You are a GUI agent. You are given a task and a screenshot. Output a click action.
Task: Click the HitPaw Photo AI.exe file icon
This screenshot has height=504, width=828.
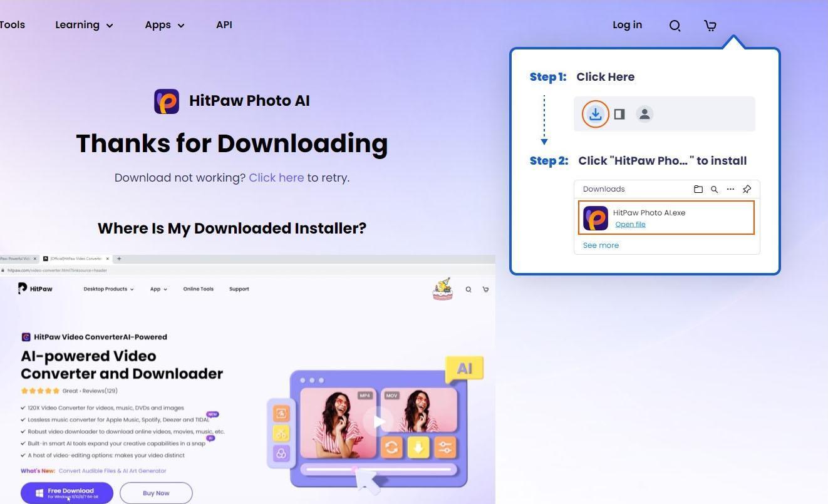[x=596, y=218]
